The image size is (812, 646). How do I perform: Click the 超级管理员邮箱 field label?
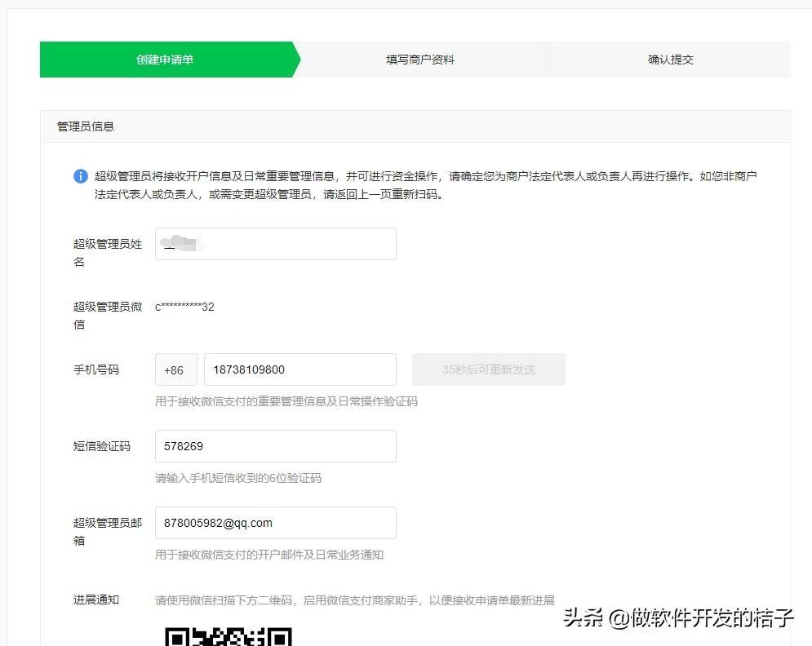(x=108, y=532)
